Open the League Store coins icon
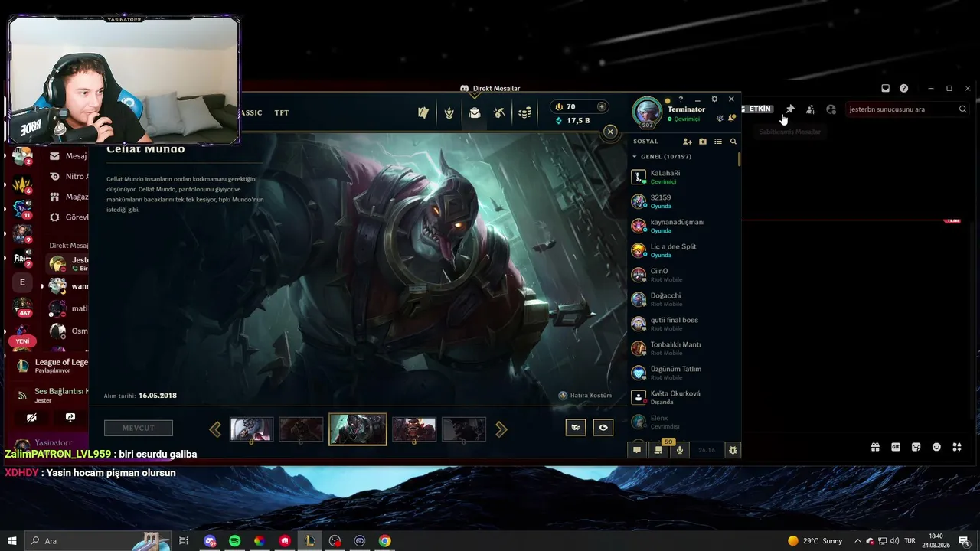The image size is (980, 551). coord(524,113)
